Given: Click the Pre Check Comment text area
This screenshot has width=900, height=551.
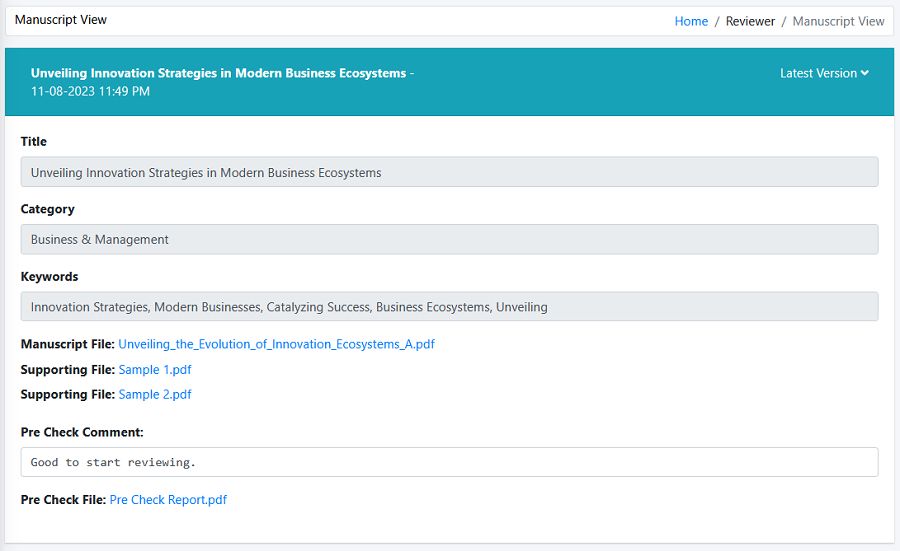Looking at the screenshot, I should coord(449,462).
